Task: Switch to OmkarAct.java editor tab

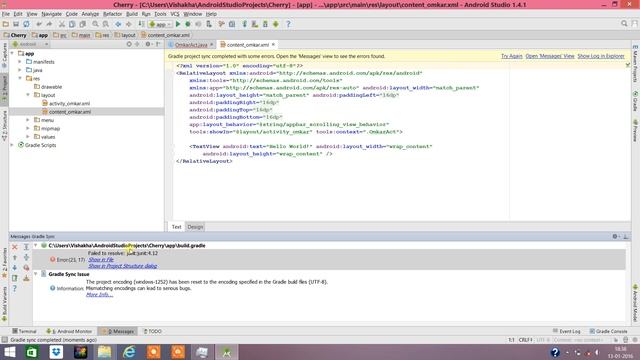Action: (191, 44)
